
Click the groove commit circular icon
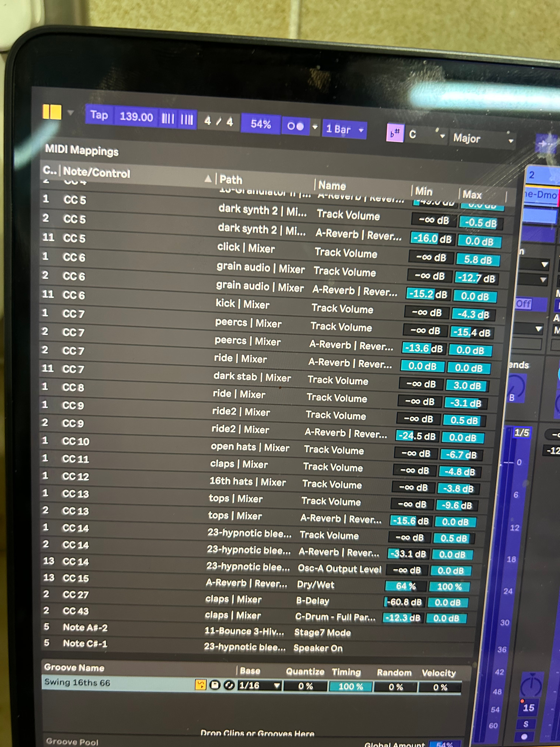pos(229,685)
